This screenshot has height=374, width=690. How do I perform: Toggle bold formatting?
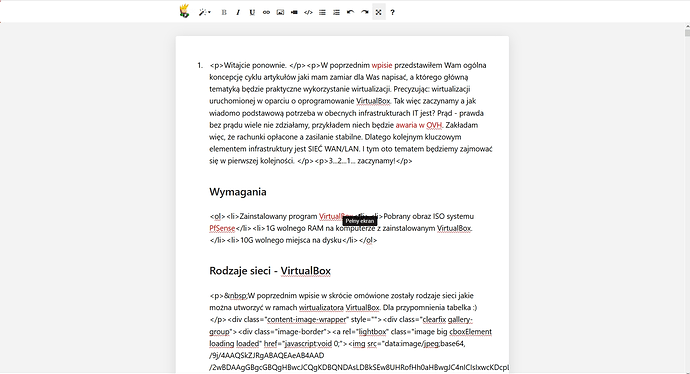pyautogui.click(x=224, y=12)
